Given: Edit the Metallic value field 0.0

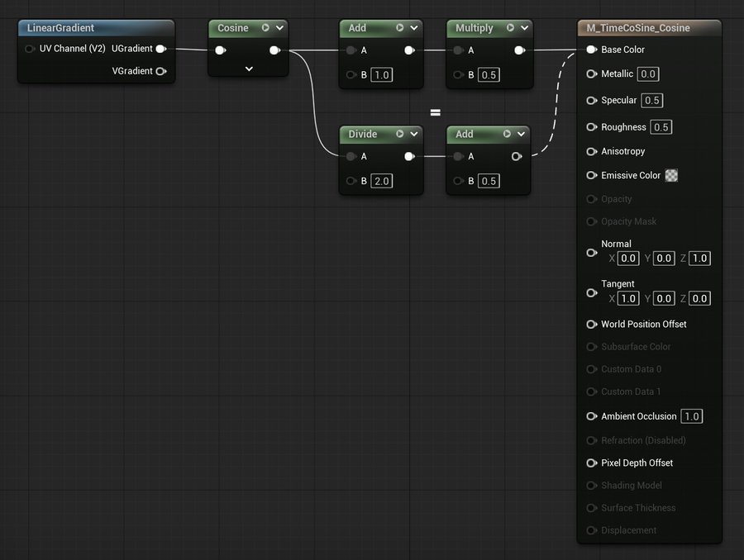Looking at the screenshot, I should point(648,74).
